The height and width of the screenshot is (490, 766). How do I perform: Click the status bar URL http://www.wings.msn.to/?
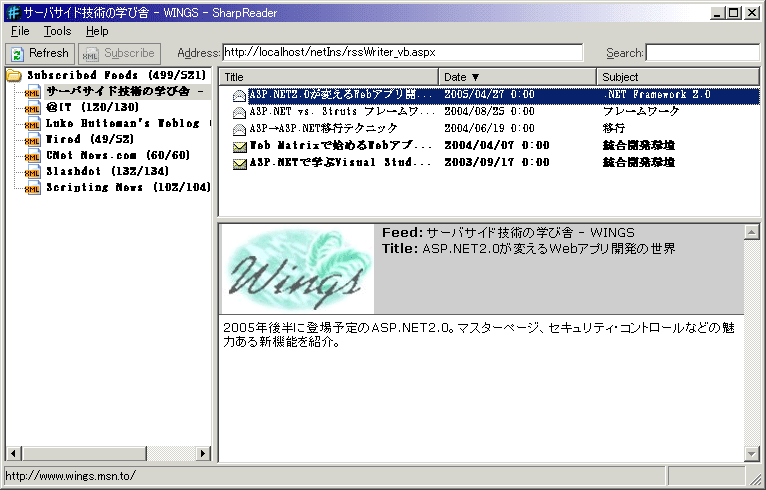click(70, 476)
